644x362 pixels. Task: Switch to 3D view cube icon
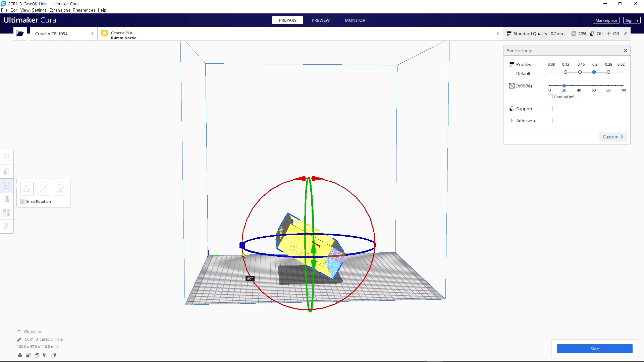pyautogui.click(x=20, y=355)
